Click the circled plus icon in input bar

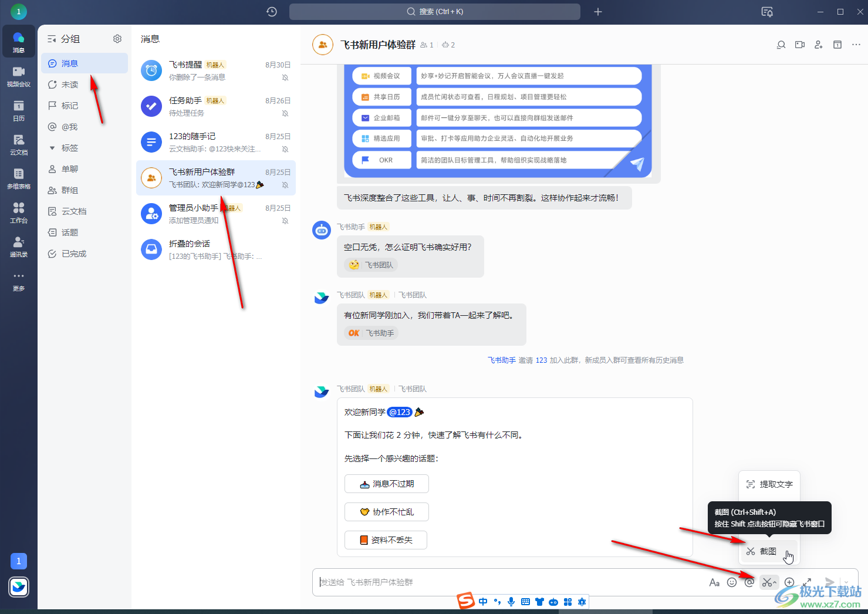point(789,582)
